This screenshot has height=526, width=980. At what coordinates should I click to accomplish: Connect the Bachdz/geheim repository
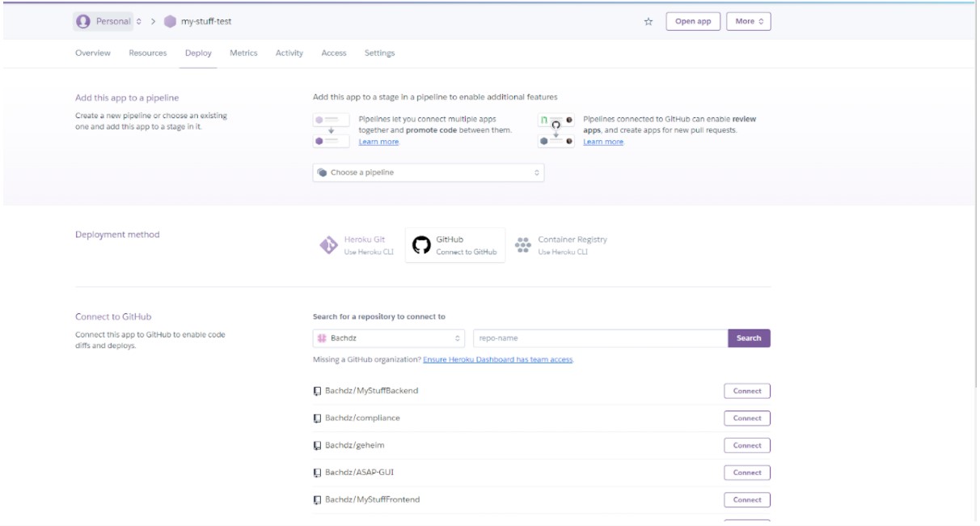[747, 446]
